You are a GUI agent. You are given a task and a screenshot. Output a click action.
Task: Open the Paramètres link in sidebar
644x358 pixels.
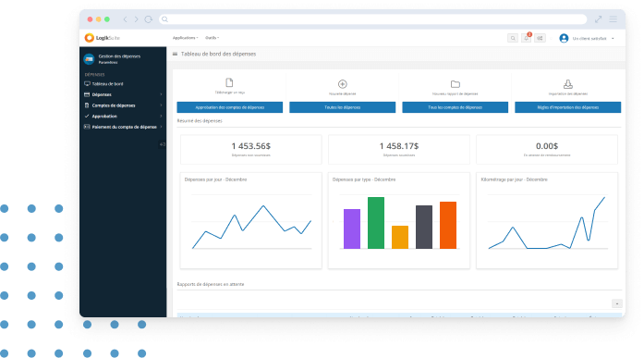(108, 63)
